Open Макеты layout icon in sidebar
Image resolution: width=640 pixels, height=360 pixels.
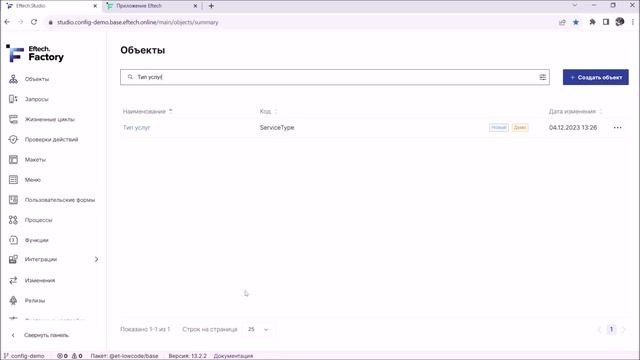(13, 160)
